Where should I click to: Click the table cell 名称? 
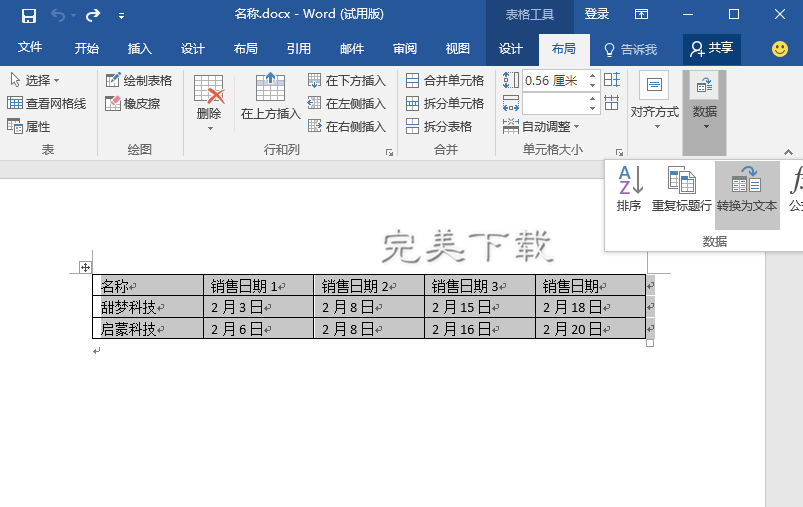point(148,285)
